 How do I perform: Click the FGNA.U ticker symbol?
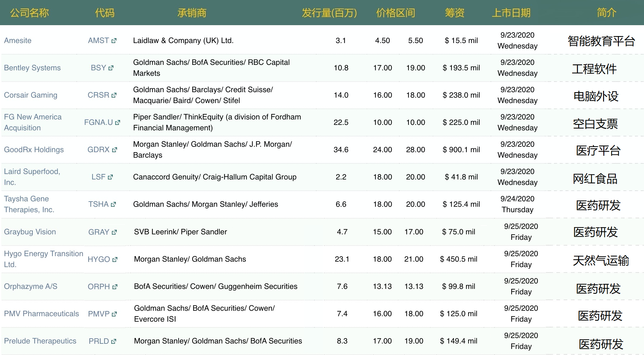(x=99, y=122)
